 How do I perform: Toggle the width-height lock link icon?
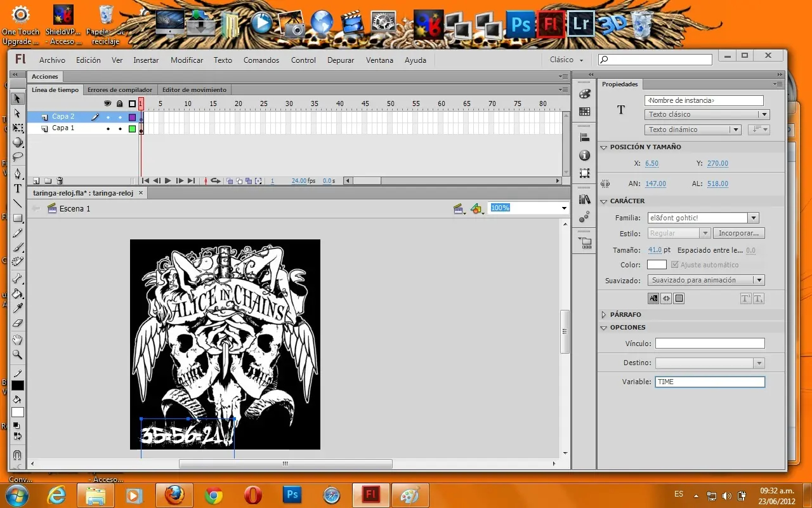pos(605,184)
